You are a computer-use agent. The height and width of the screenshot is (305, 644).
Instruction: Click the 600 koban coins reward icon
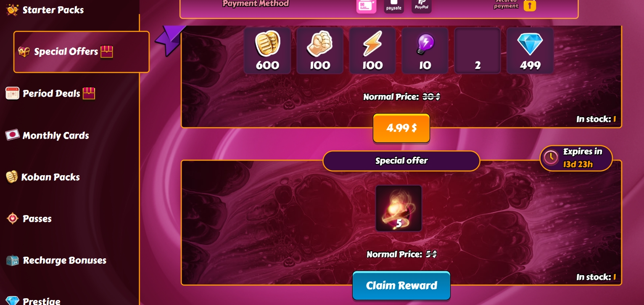click(267, 51)
